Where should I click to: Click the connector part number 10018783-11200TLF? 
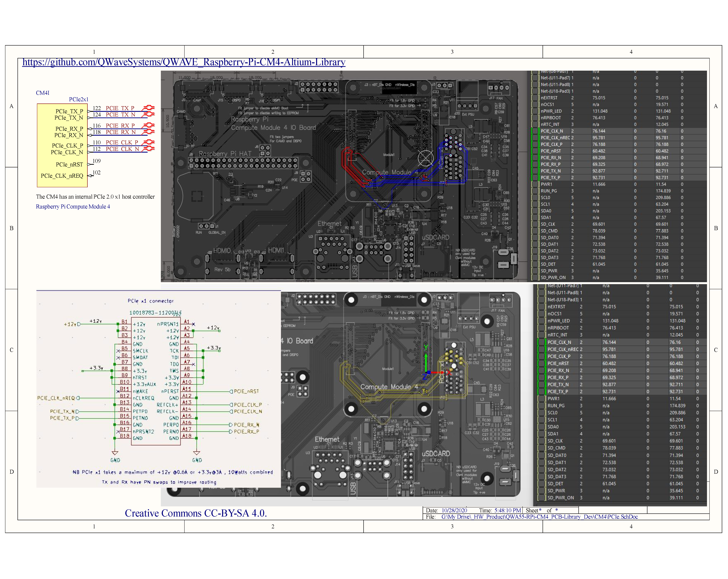155,313
